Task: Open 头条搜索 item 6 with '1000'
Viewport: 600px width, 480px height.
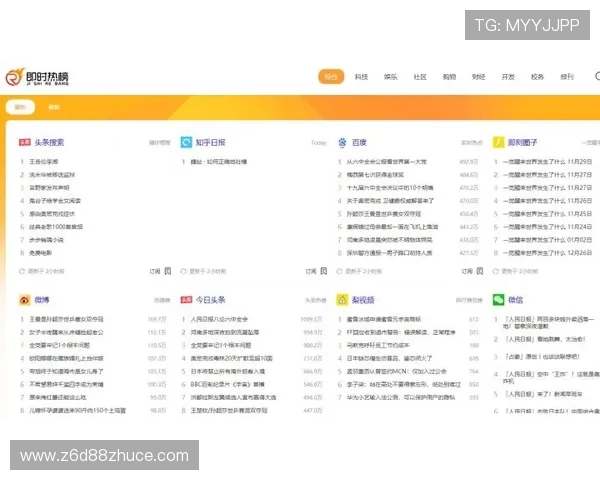Action: pyautogui.click(x=56, y=227)
